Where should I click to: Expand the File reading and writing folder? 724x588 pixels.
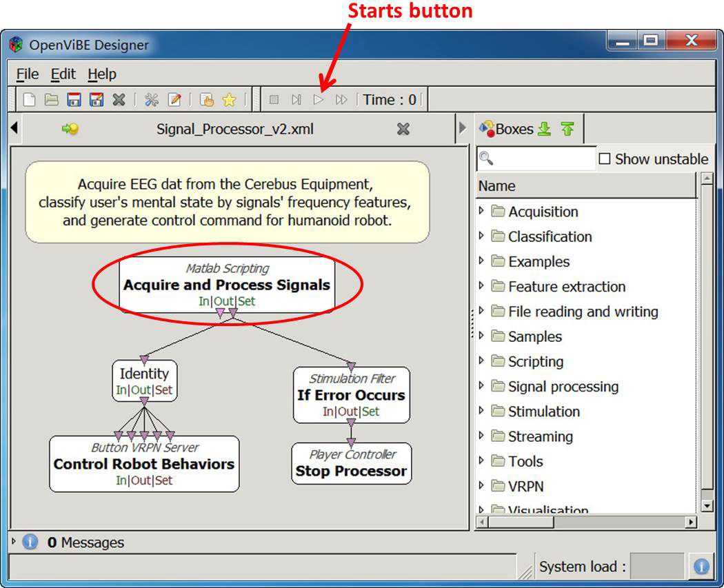click(x=481, y=311)
